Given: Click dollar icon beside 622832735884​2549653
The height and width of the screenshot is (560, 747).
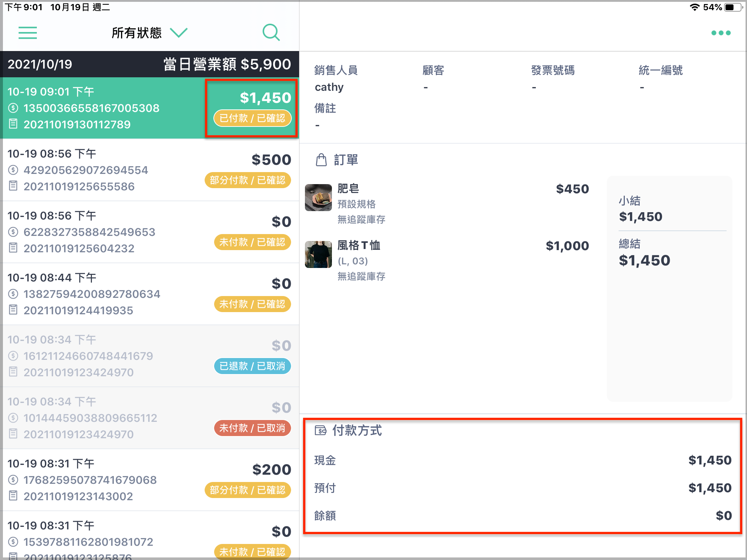Looking at the screenshot, I should pyautogui.click(x=13, y=232).
